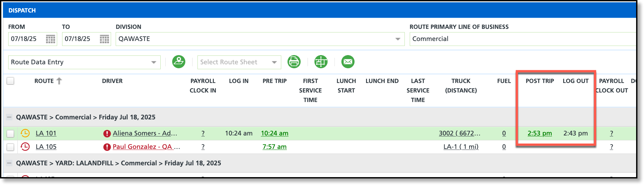Check the LA 101 row checkbox

(11, 134)
